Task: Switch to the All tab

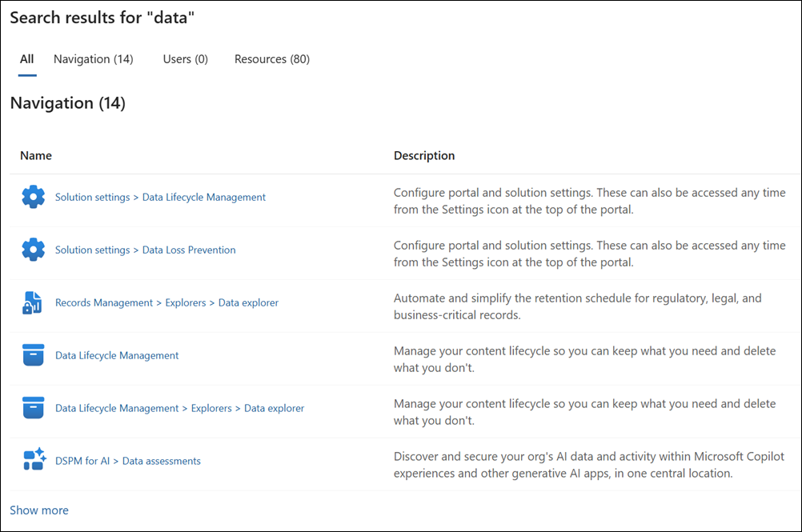Action: (26, 58)
